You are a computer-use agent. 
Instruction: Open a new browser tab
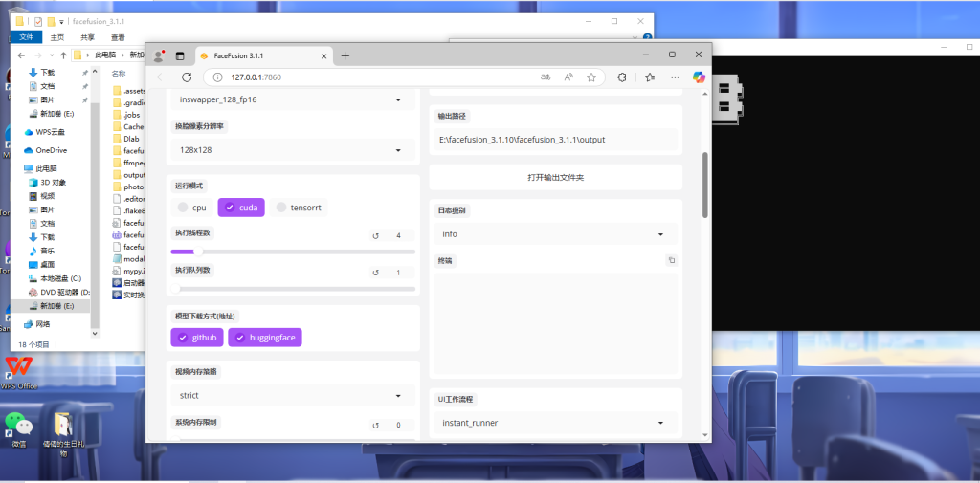345,55
